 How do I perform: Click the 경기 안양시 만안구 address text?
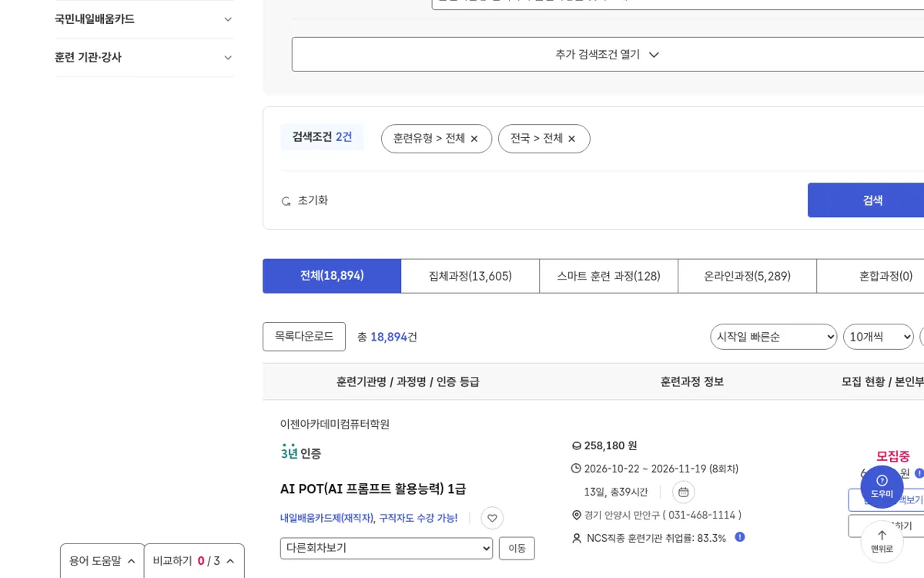tap(621, 515)
